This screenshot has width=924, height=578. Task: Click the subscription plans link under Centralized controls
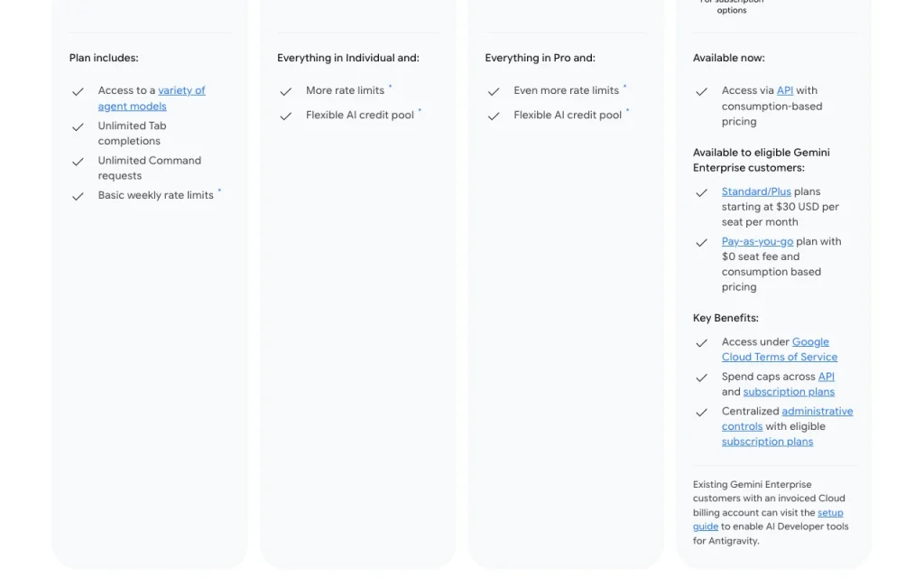click(x=767, y=442)
